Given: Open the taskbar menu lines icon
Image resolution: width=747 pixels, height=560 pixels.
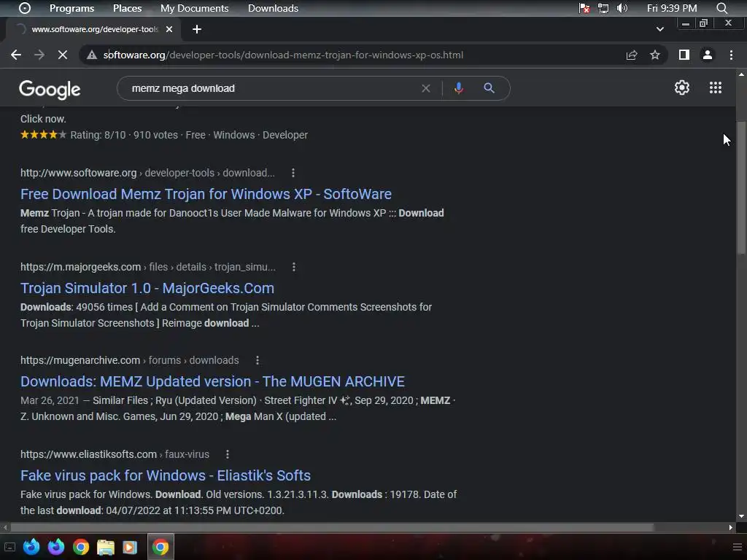Looking at the screenshot, I should tap(737, 547).
